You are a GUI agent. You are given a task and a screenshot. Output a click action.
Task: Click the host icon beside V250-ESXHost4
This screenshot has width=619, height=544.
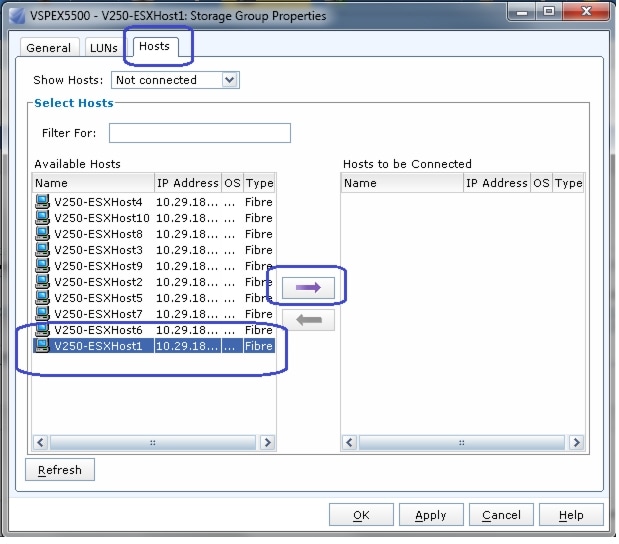pyautogui.click(x=42, y=201)
